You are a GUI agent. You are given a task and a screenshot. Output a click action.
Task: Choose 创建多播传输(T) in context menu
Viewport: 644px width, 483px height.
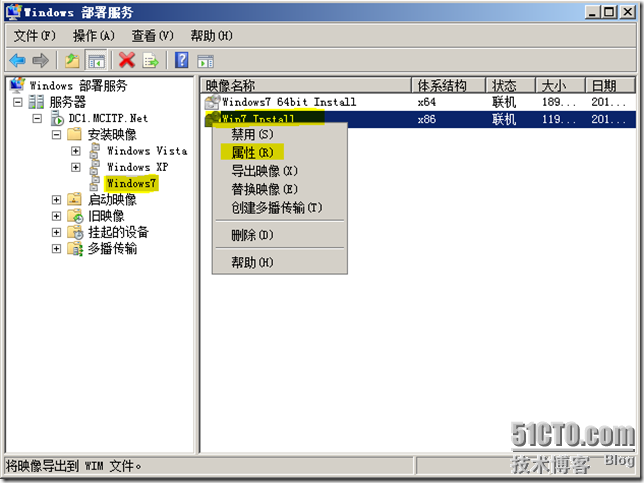pyautogui.click(x=279, y=207)
